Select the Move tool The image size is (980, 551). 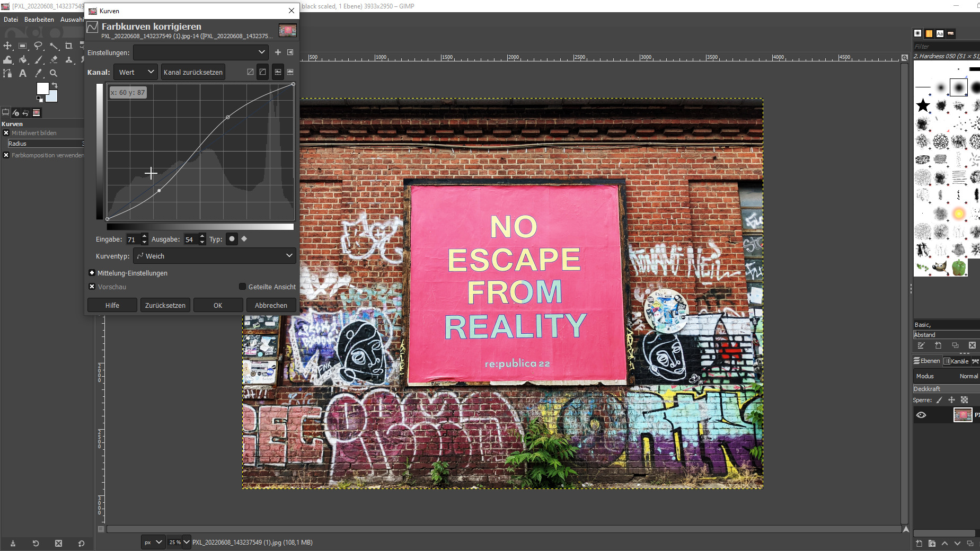tap(7, 46)
